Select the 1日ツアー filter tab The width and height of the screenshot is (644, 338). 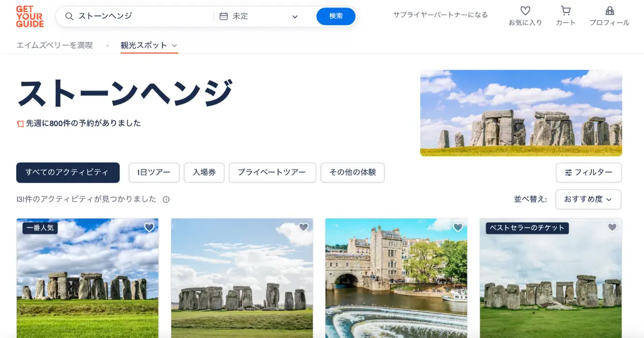click(x=154, y=173)
